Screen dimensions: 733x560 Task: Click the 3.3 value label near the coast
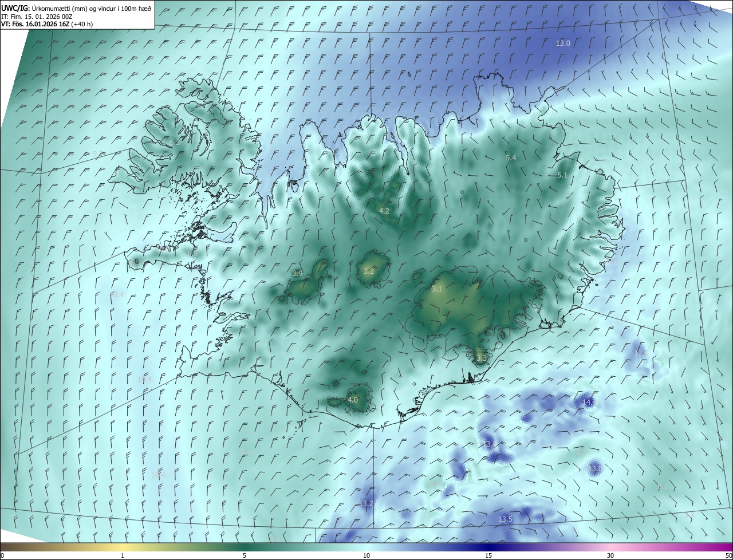(x=481, y=358)
